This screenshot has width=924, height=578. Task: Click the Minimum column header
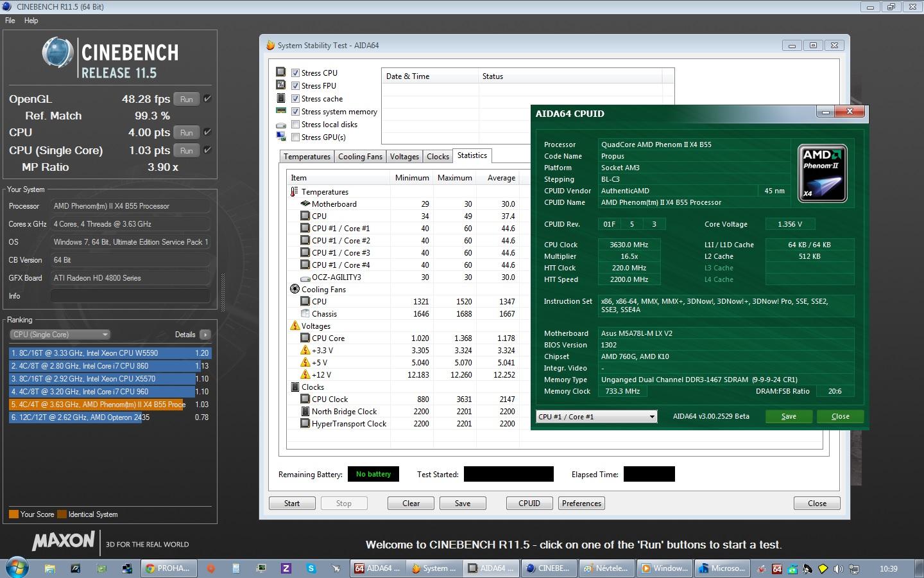(x=412, y=178)
